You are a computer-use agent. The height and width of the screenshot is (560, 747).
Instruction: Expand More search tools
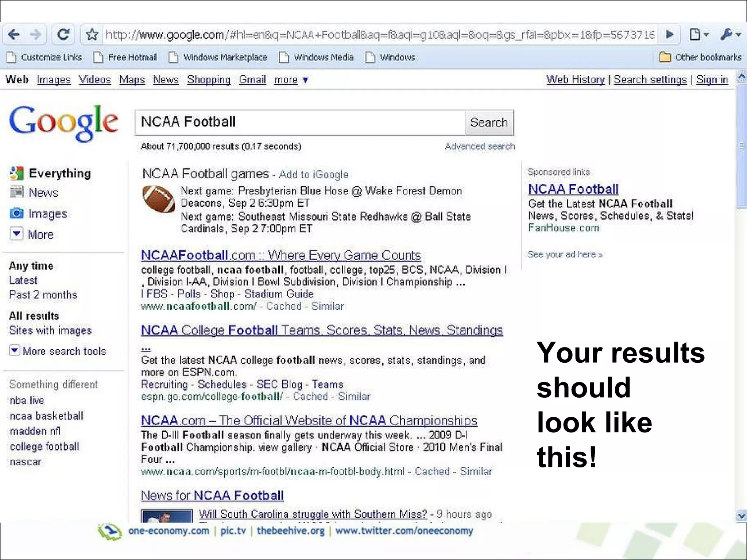tap(58, 351)
